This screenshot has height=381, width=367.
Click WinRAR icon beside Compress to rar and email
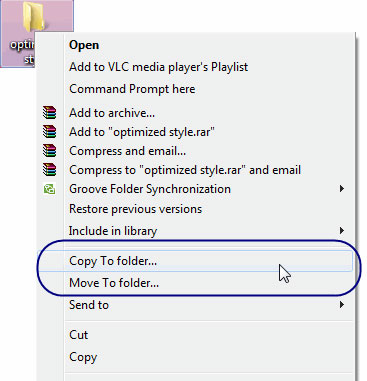(49, 170)
